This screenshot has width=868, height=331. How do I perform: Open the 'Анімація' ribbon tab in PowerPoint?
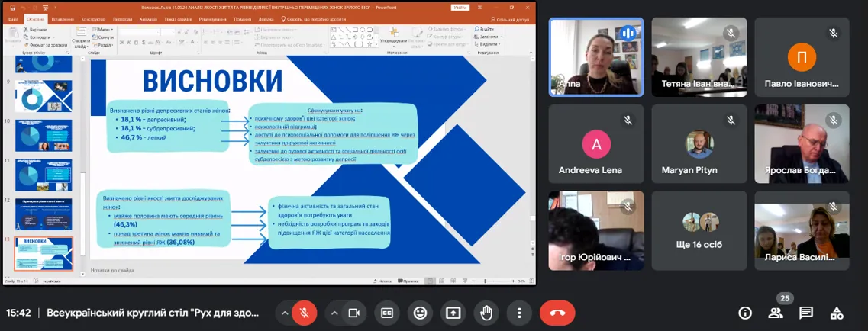pos(149,18)
